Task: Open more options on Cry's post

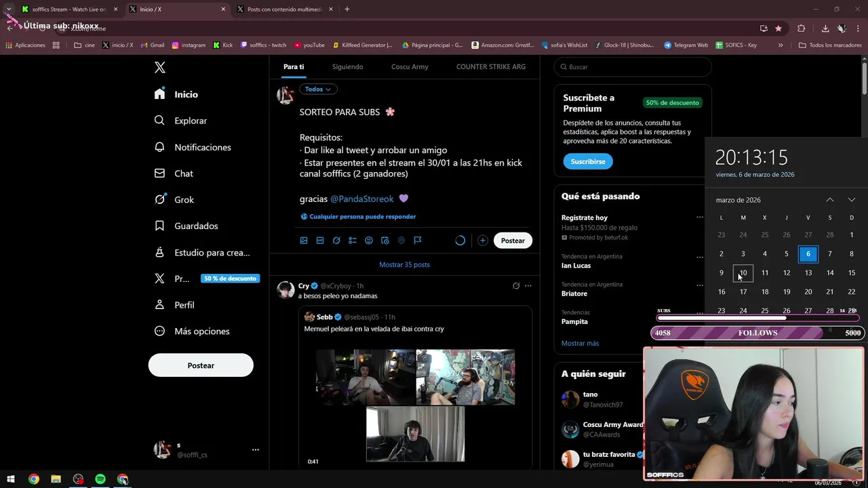Action: coord(528,286)
